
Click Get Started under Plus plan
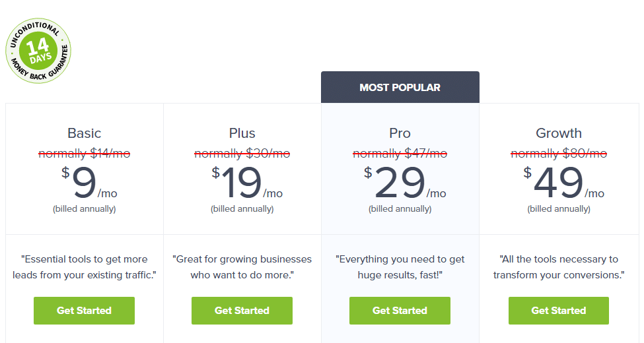coord(242,311)
